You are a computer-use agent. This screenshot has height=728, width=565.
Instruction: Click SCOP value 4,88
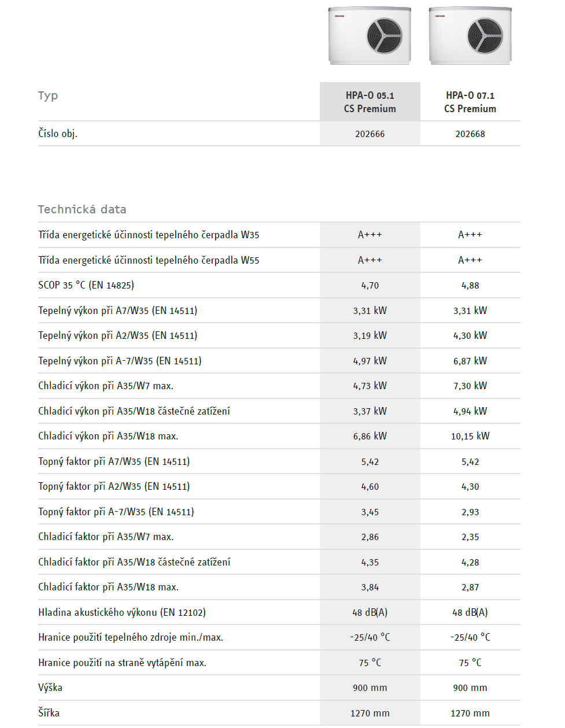click(x=470, y=286)
